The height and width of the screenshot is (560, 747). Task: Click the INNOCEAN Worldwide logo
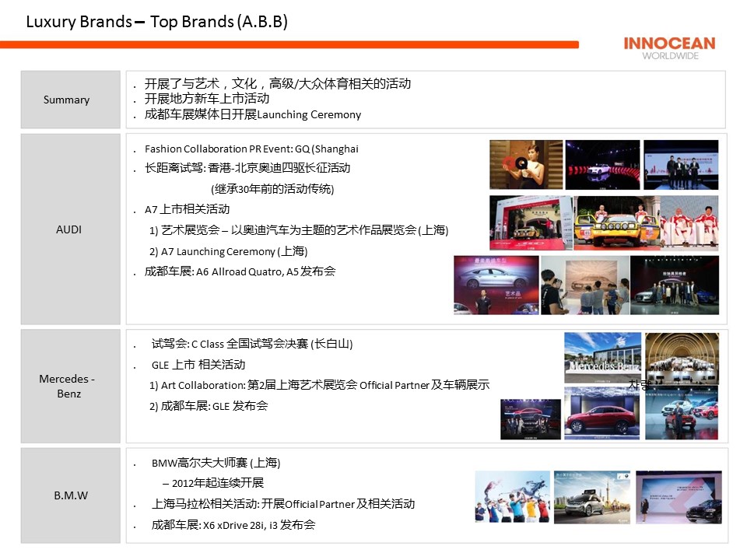coord(668,47)
